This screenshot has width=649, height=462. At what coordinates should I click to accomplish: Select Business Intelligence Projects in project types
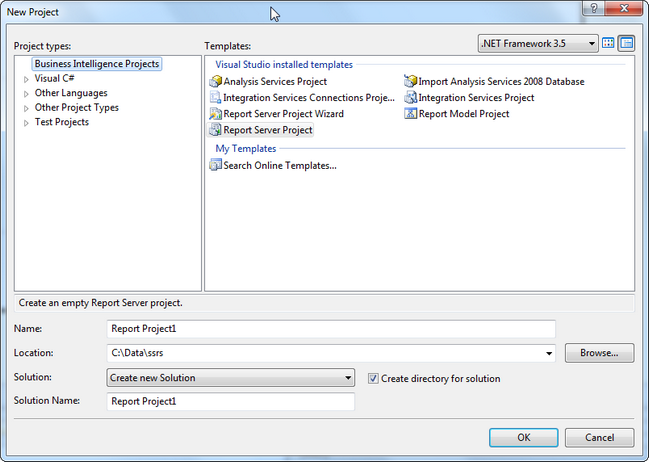tap(97, 64)
